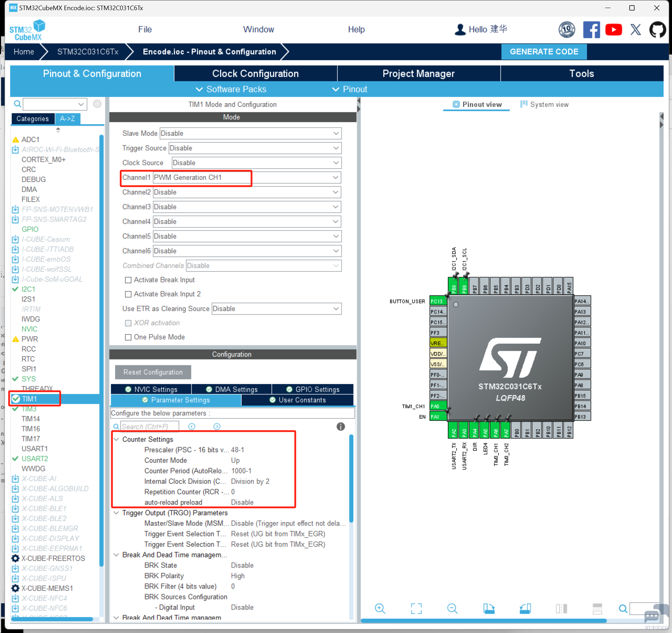Click the Reset Configuration button
Image resolution: width=672 pixels, height=633 pixels.
pos(153,372)
